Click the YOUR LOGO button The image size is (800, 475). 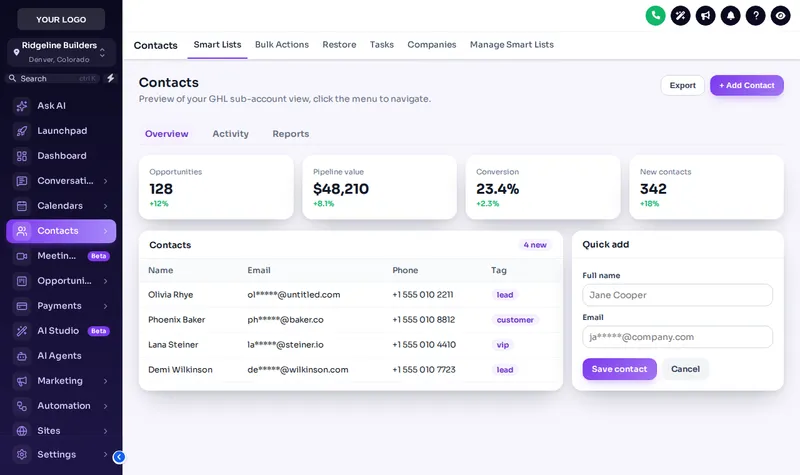click(61, 19)
